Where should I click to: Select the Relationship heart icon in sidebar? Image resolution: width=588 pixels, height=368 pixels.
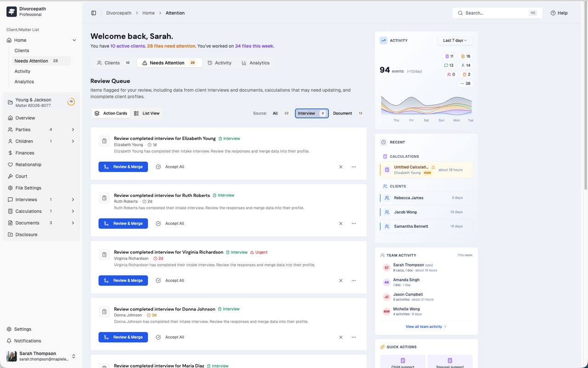[x=11, y=165]
